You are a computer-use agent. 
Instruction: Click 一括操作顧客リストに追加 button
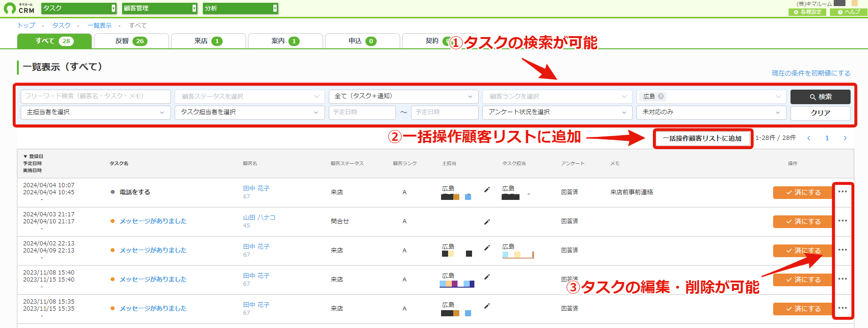[702, 138]
